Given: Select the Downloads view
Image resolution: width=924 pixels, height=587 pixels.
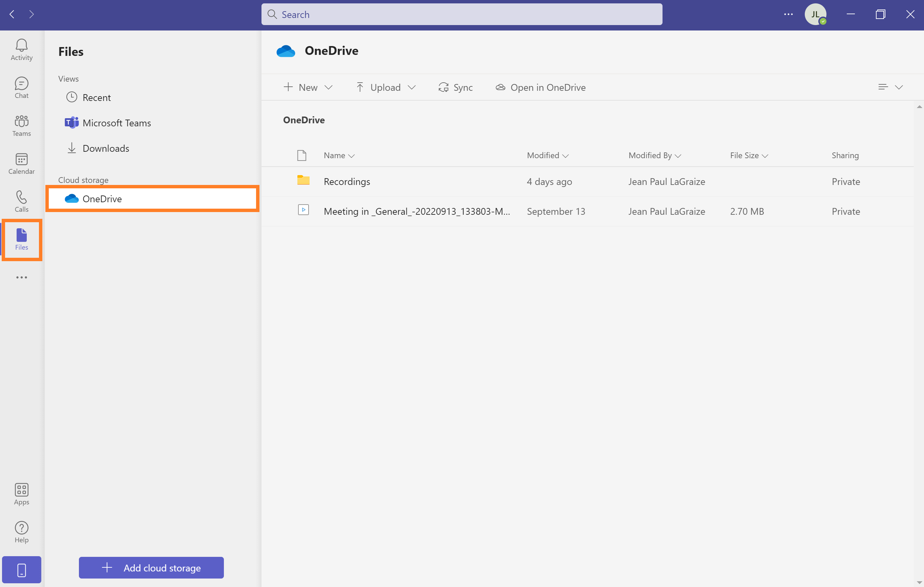Looking at the screenshot, I should (x=106, y=148).
